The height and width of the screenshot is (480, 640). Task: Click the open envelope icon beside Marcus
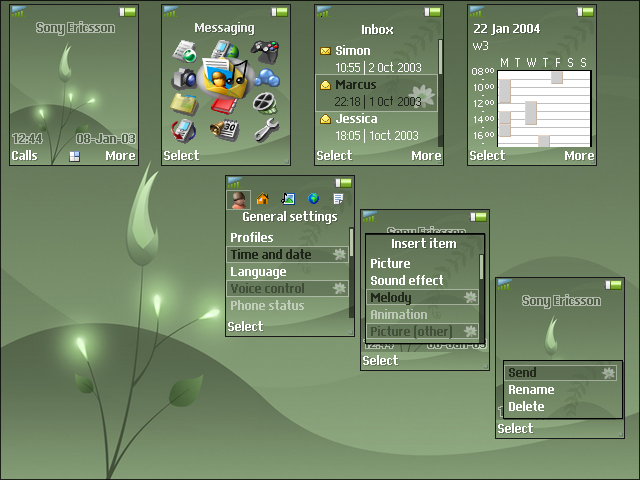[325, 85]
